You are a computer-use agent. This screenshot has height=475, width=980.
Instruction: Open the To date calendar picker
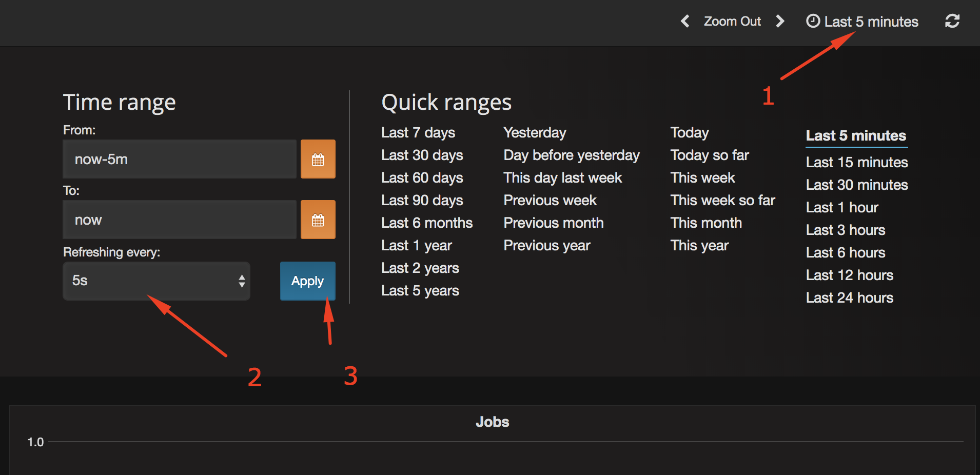[x=318, y=220]
